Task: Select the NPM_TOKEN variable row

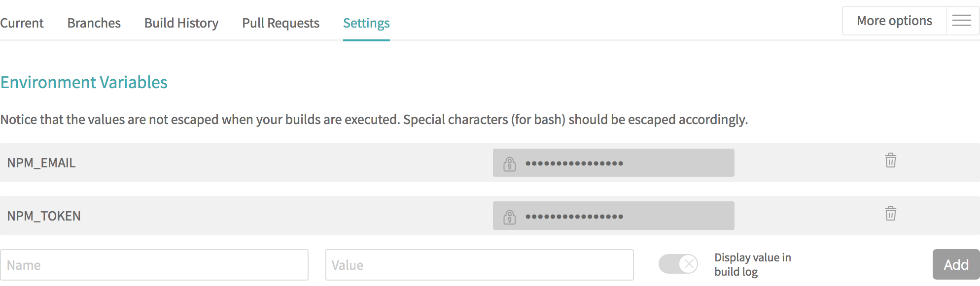Action: point(246,216)
